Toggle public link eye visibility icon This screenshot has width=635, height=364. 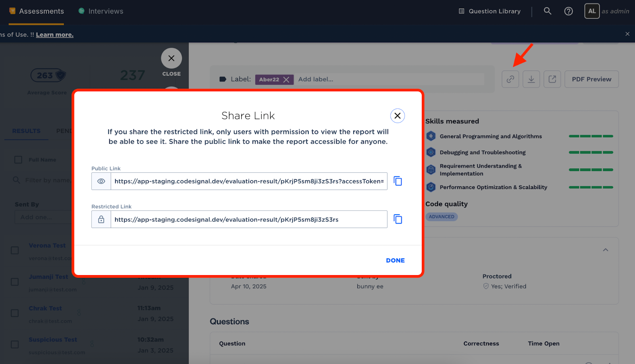click(x=101, y=181)
